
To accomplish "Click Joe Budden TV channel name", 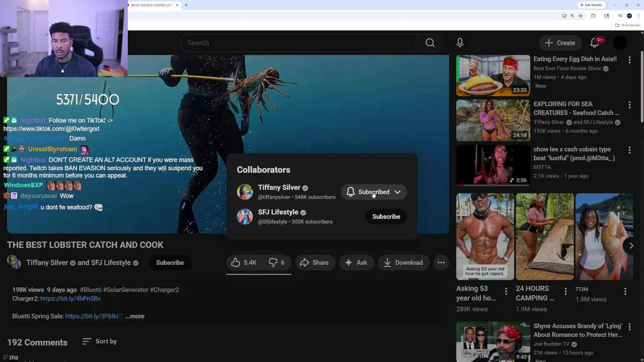I will coord(551,344).
